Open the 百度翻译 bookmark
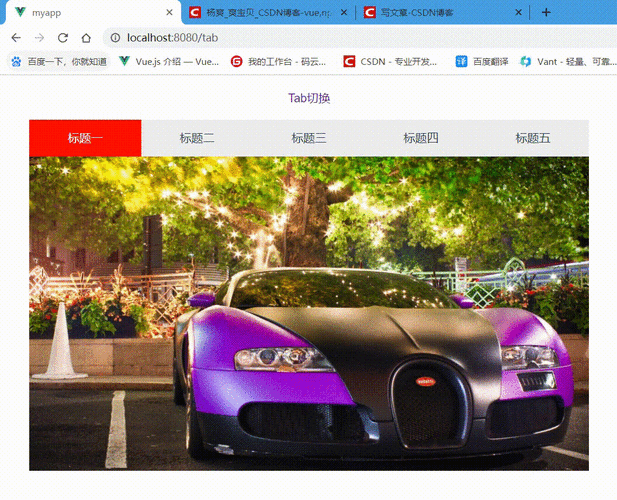The height and width of the screenshot is (500, 617). point(482,61)
